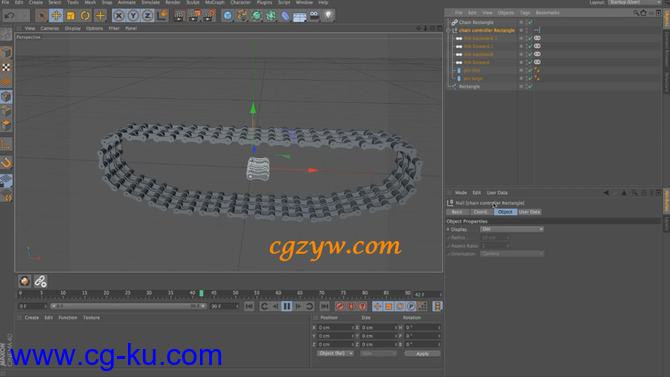
Task: Click the Render View clapperboard icon
Action: click(x=179, y=16)
